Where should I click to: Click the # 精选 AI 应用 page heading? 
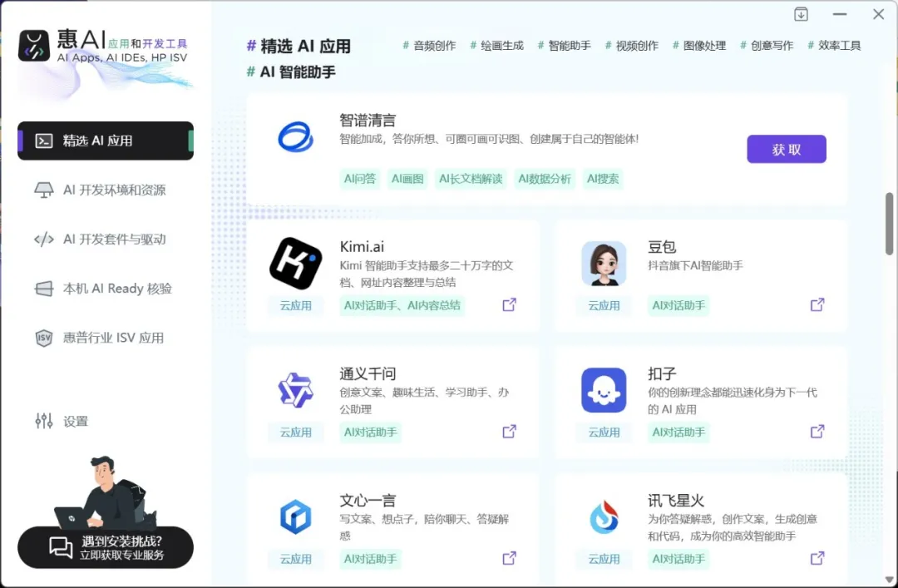pyautogui.click(x=299, y=47)
